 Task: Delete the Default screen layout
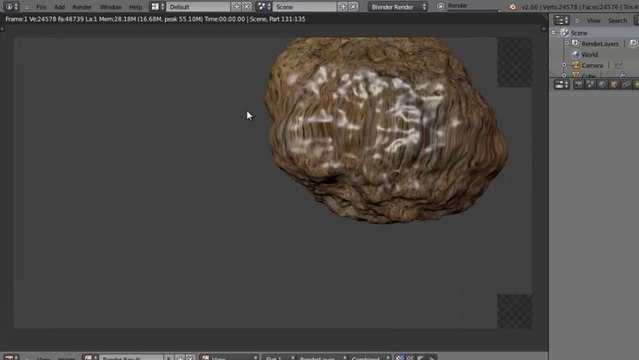point(247,7)
